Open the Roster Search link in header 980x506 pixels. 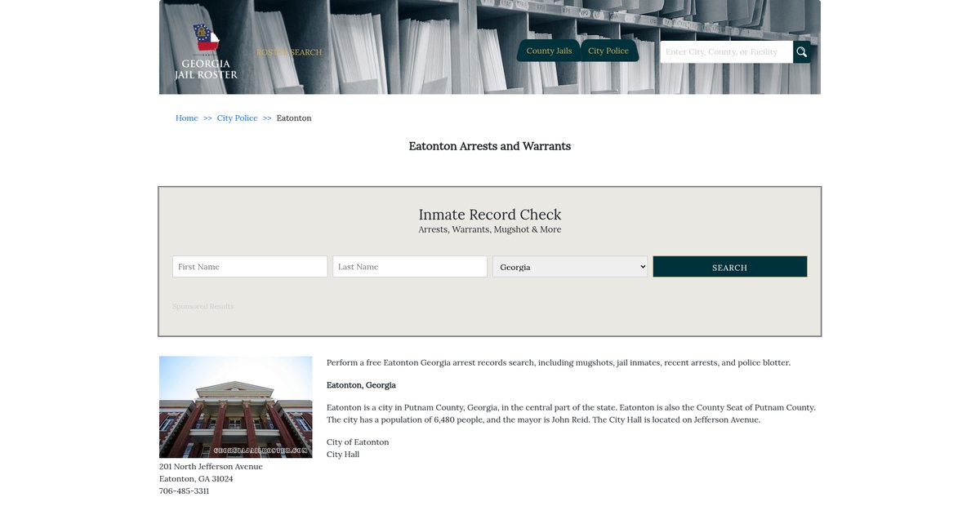point(289,52)
